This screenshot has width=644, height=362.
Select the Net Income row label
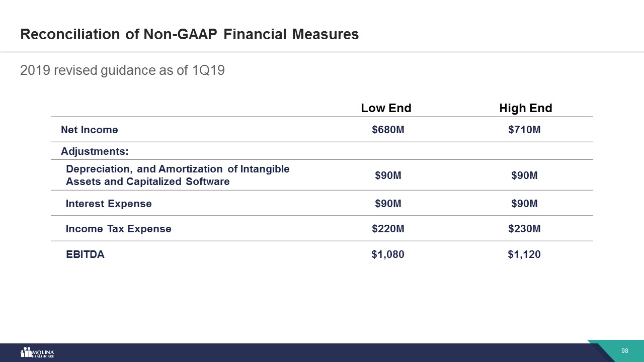pos(90,130)
